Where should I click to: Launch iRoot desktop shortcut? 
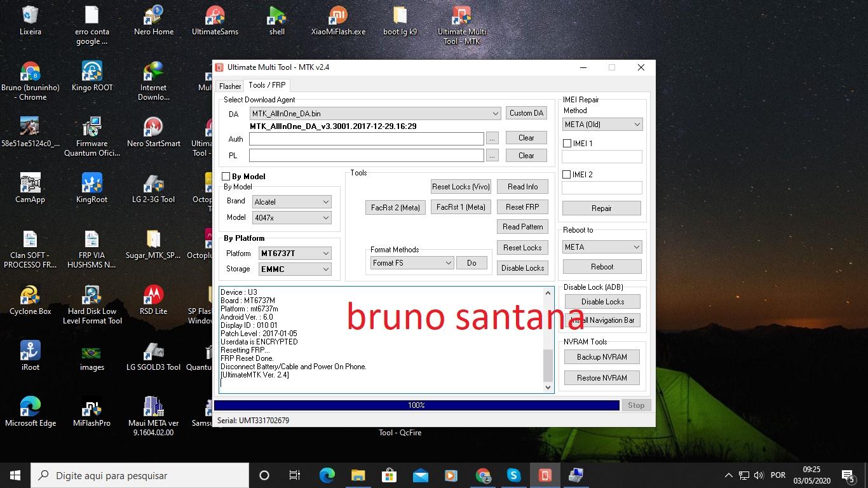[x=30, y=356]
